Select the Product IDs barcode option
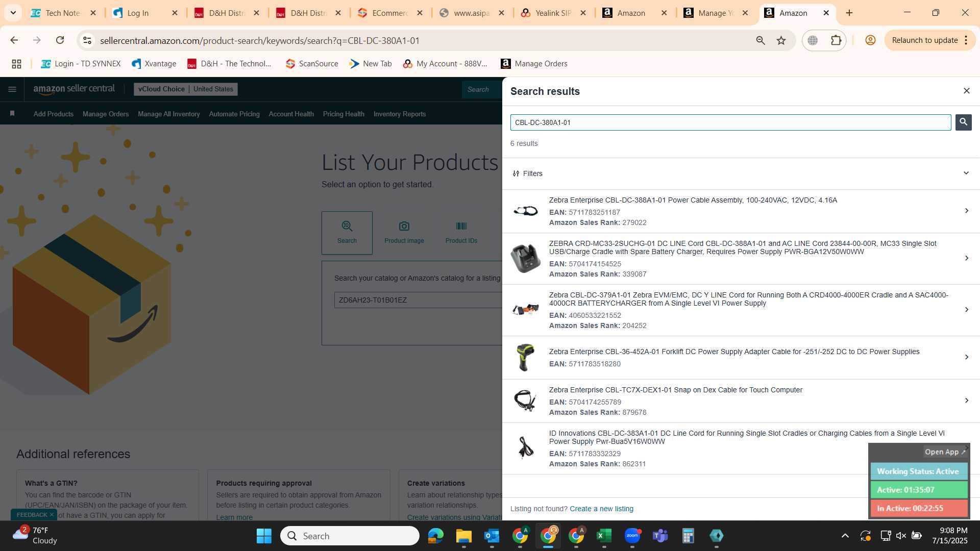This screenshot has width=980, height=551. pyautogui.click(x=461, y=233)
